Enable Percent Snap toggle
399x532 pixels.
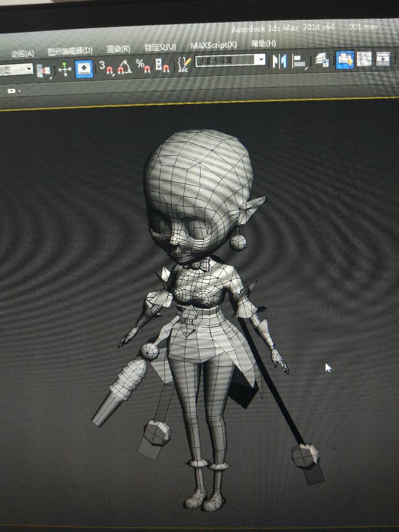143,66
